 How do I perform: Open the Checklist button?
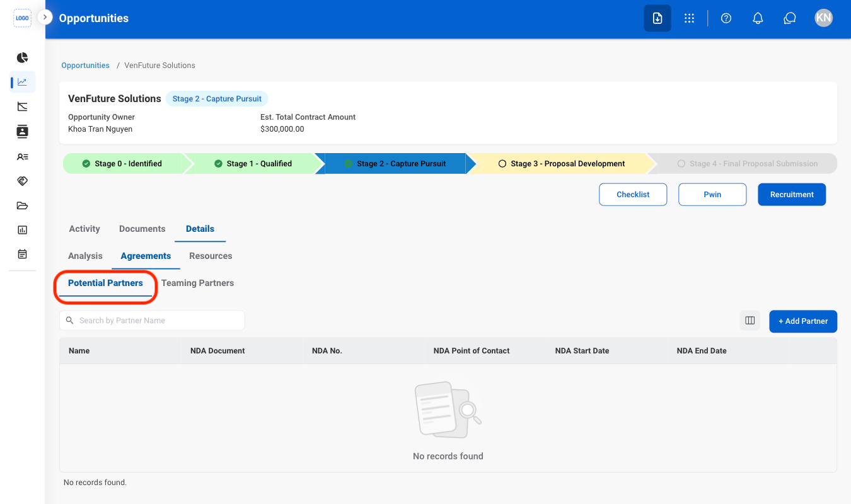pyautogui.click(x=633, y=195)
